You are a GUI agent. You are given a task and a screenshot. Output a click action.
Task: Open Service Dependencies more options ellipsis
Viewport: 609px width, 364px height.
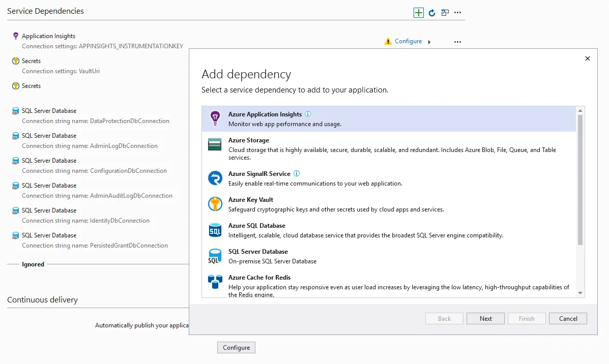click(457, 13)
